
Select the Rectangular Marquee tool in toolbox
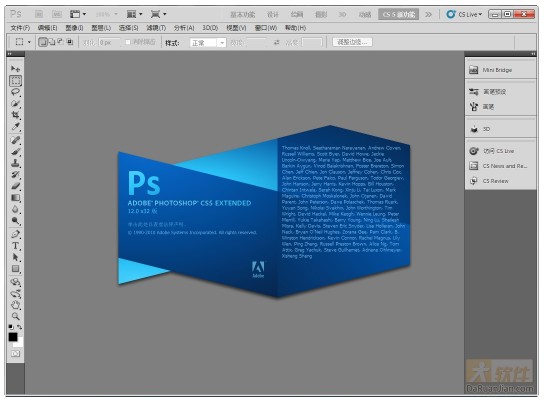coord(15,81)
